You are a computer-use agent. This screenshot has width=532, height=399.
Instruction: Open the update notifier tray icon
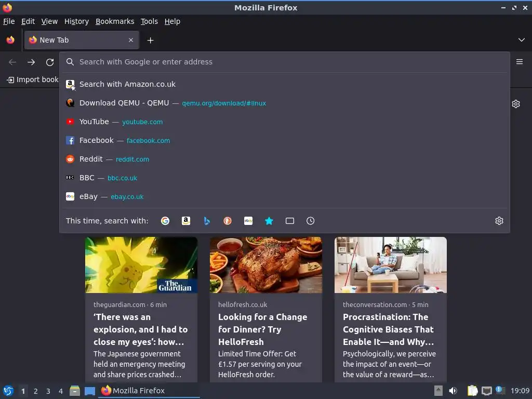point(500,390)
